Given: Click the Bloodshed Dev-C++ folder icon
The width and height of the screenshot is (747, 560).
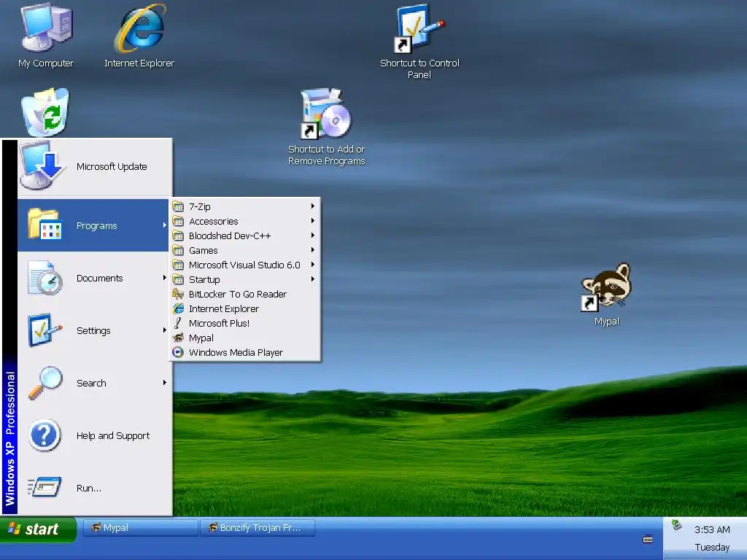Looking at the screenshot, I should click(x=178, y=236).
